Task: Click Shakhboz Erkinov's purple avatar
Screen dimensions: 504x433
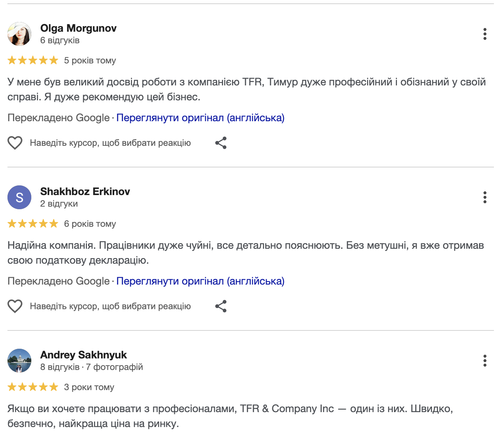Action: [x=19, y=197]
